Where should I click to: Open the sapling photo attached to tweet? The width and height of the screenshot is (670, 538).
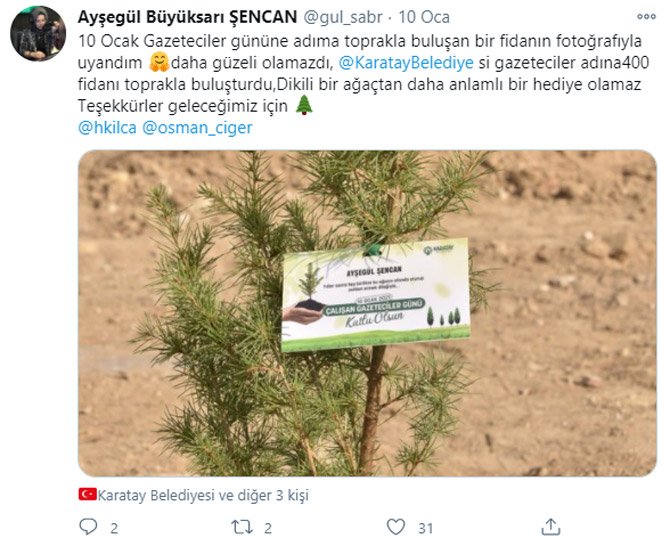pyautogui.click(x=367, y=313)
